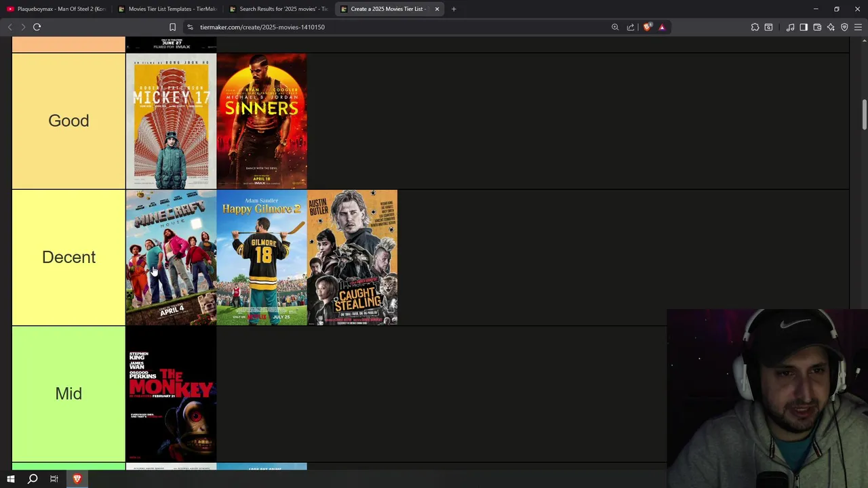Open the browser hamburger main menu
Image resolution: width=868 pixels, height=488 pixels.
(858, 27)
